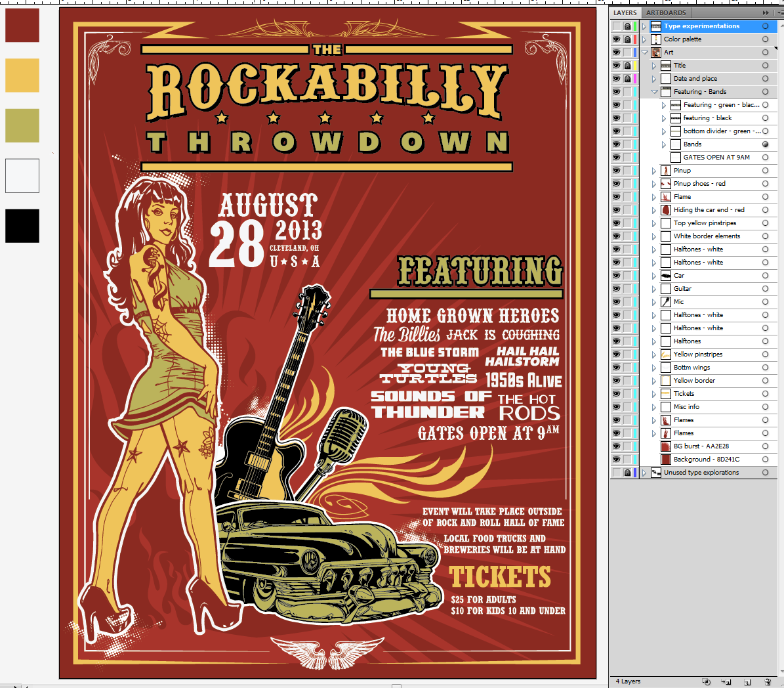Select the Date and place layer
The height and width of the screenshot is (688, 784).
coord(695,79)
